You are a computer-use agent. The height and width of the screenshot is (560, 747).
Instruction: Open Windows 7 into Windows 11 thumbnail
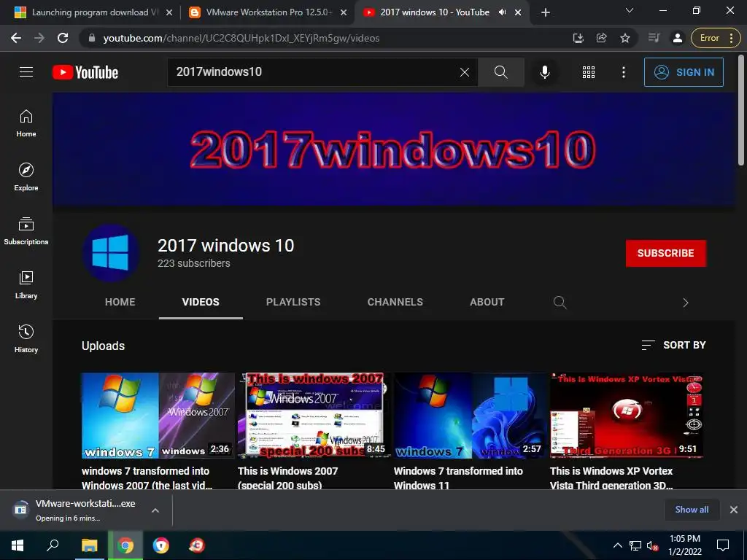click(x=471, y=415)
